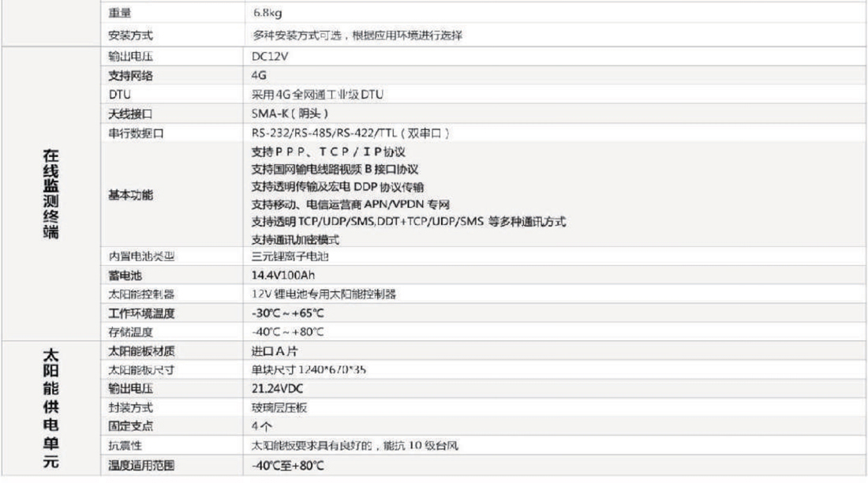
Task: Click the '太阳能板材质' label
Action: (x=141, y=351)
